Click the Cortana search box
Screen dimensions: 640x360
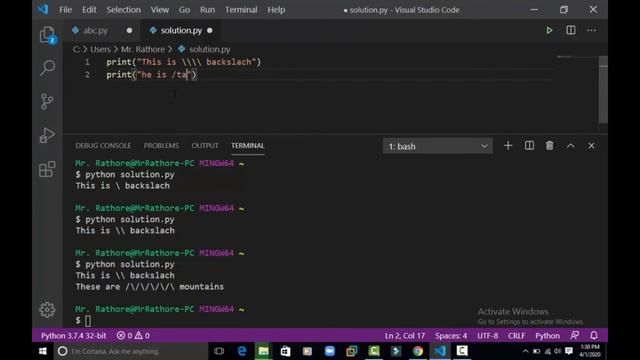point(131,351)
